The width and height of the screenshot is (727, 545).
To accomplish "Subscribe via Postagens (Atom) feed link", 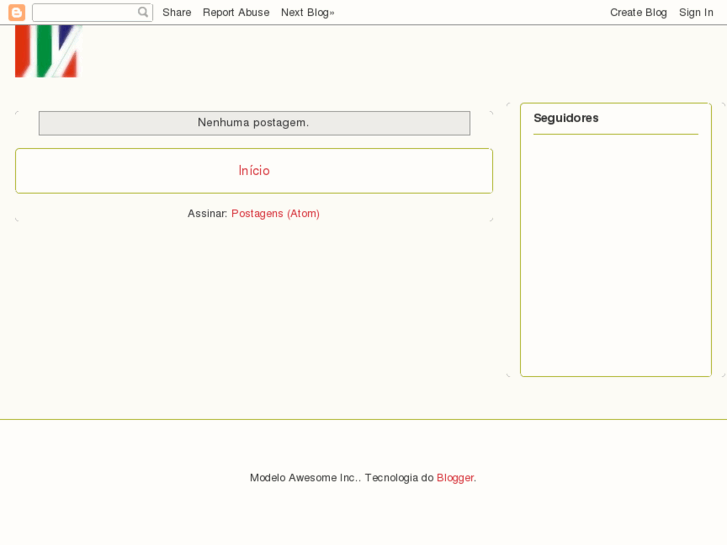I will point(275,214).
